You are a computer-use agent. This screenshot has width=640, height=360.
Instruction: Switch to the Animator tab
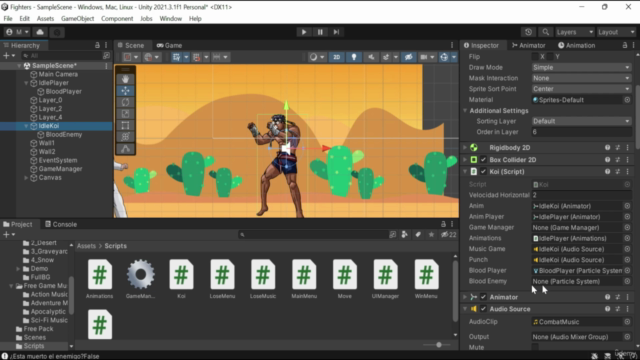coord(529,45)
